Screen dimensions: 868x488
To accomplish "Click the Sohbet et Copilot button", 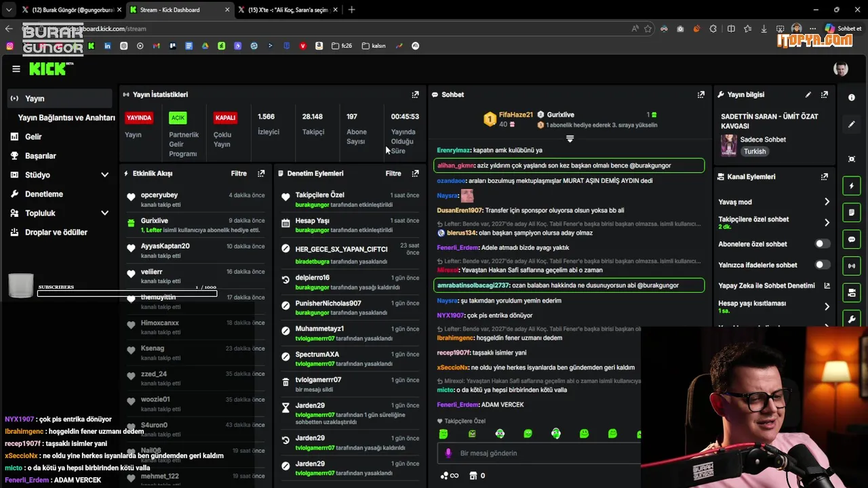I will (x=843, y=28).
